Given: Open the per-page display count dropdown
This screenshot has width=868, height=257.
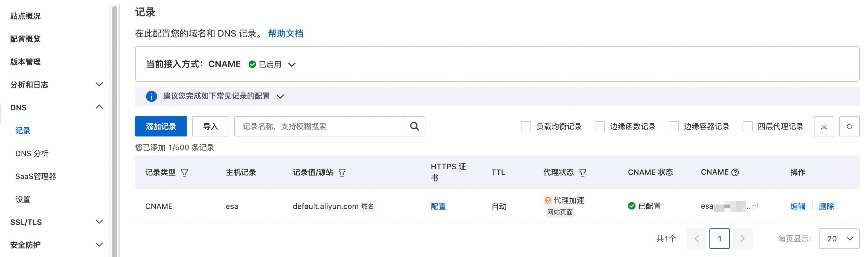Looking at the screenshot, I should [x=839, y=239].
